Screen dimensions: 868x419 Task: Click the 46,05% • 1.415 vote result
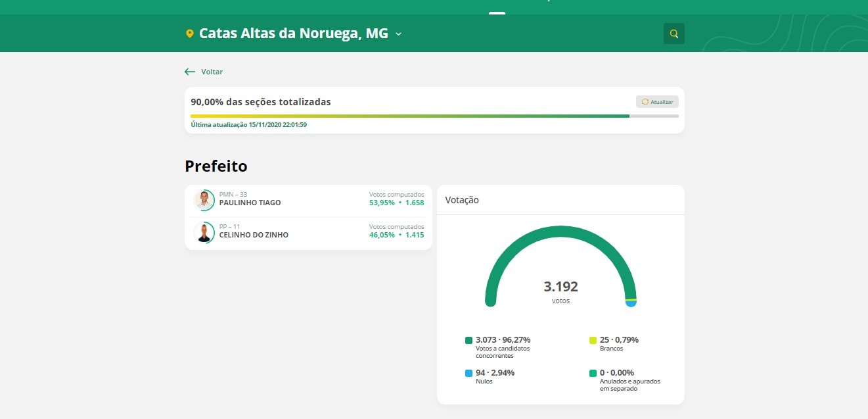397,235
